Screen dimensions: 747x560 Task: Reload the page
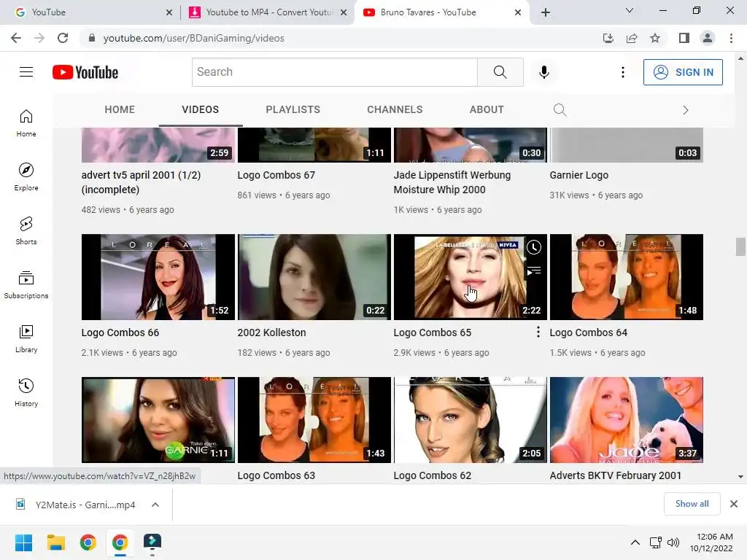(63, 38)
